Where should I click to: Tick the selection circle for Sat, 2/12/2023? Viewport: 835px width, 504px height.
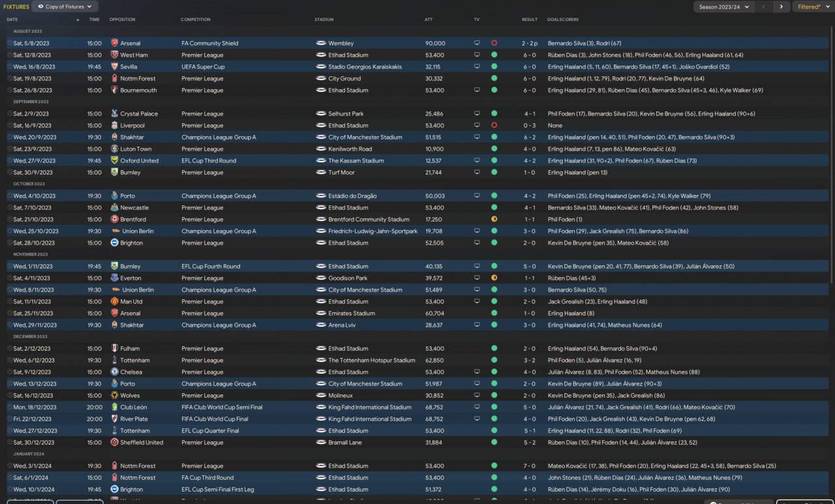[10, 348]
